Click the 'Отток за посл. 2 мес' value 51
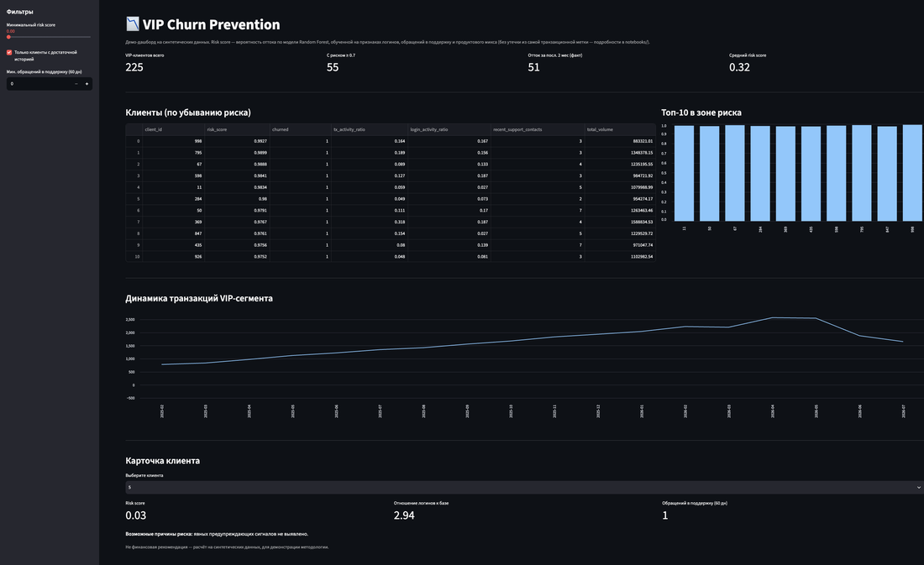This screenshot has height=565, width=924. click(534, 67)
